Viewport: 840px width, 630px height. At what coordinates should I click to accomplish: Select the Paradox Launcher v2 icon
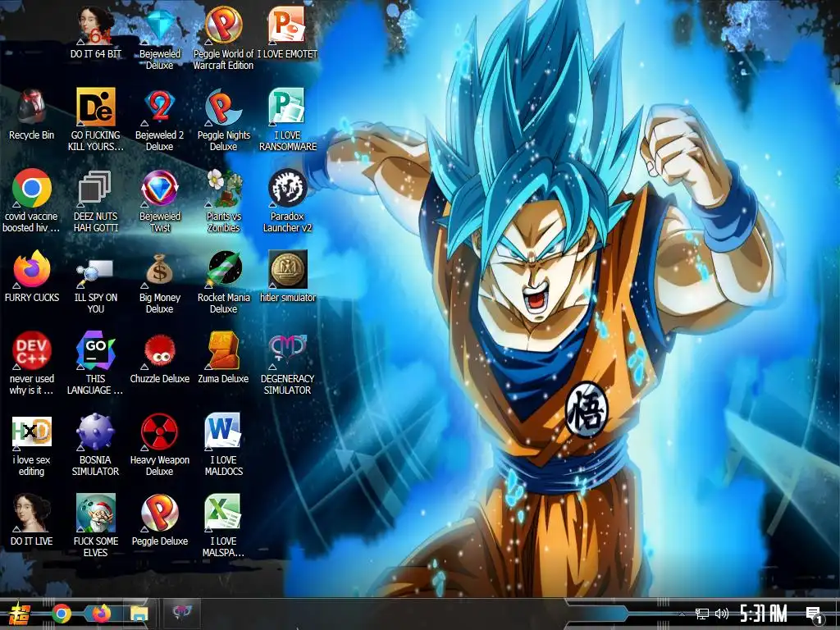287,200
